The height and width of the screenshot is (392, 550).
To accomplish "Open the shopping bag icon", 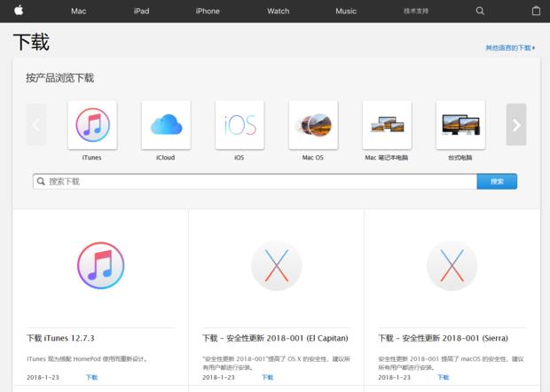I will (x=536, y=11).
